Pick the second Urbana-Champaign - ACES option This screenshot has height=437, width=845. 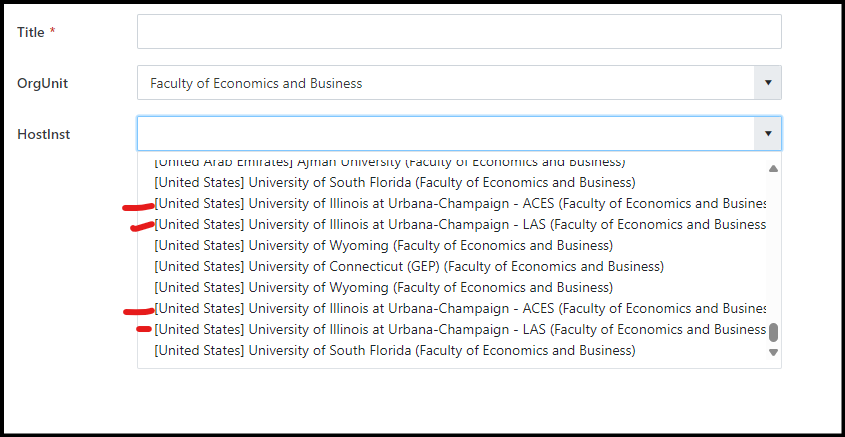[x=460, y=309]
